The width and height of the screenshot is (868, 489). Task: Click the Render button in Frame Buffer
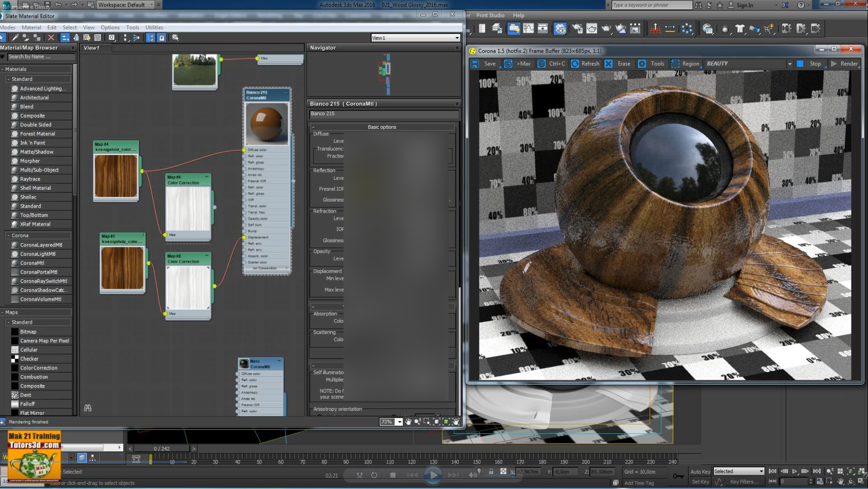click(x=844, y=63)
